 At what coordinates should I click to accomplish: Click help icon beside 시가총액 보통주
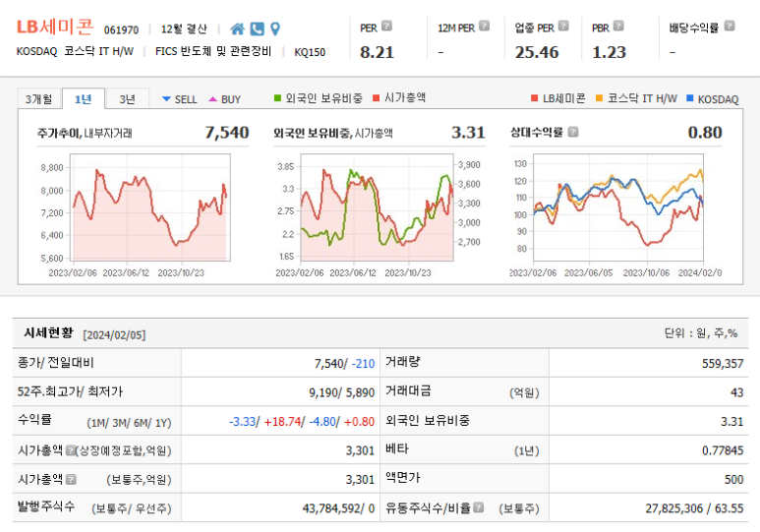coord(71,480)
